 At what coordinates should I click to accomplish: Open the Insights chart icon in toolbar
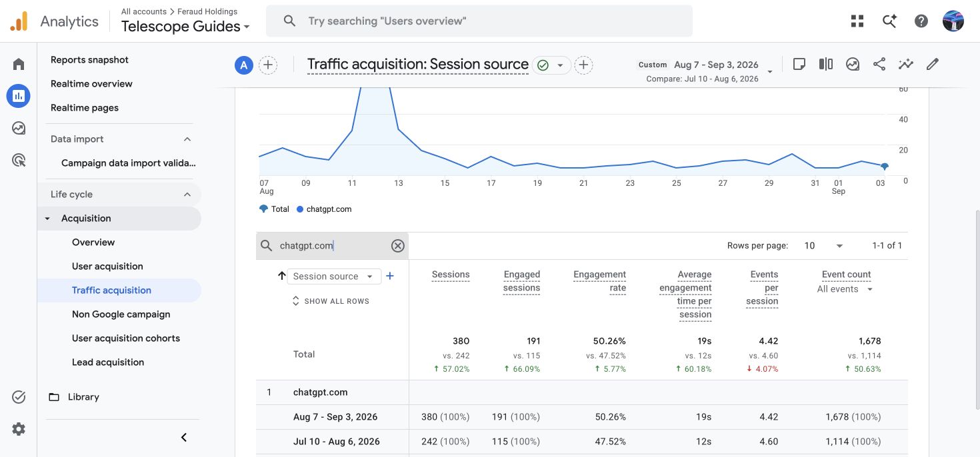click(x=853, y=64)
